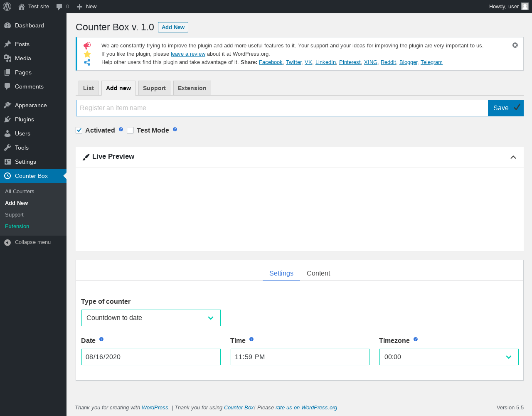Open the Counter Box footer link

(x=239, y=408)
